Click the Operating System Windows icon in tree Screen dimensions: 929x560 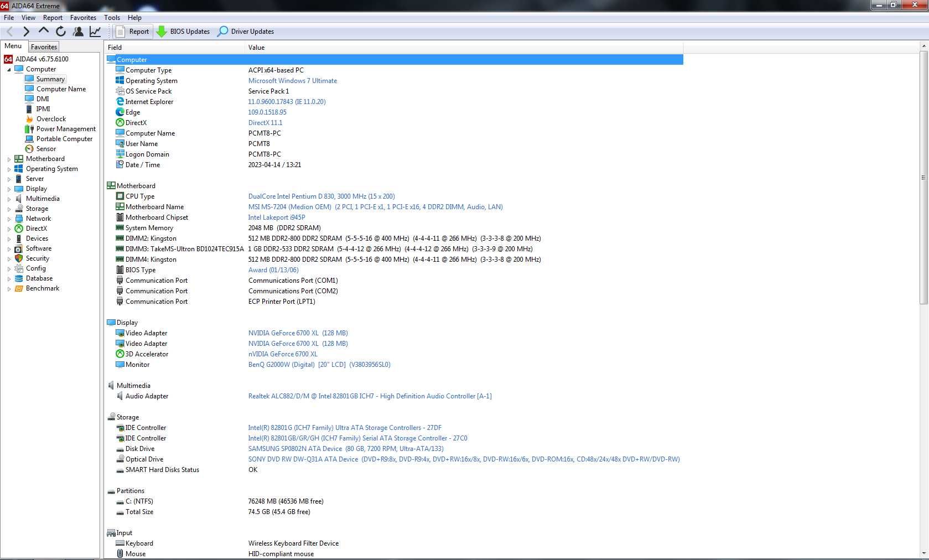pos(19,169)
